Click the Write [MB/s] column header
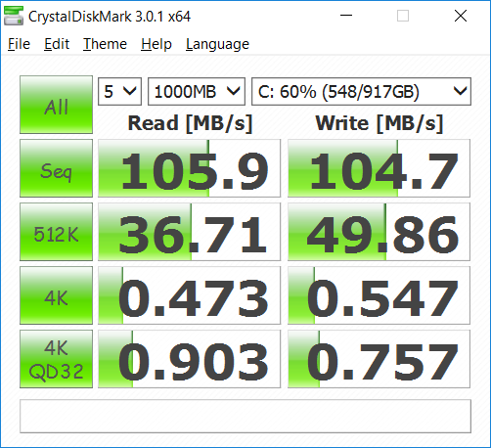This screenshot has height=448, width=491. [x=379, y=123]
